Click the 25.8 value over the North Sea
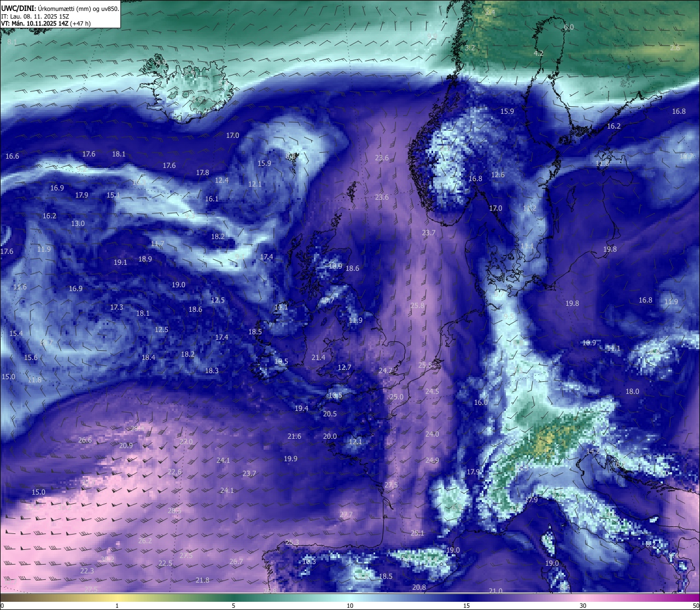700x610 pixels. pyautogui.click(x=417, y=305)
